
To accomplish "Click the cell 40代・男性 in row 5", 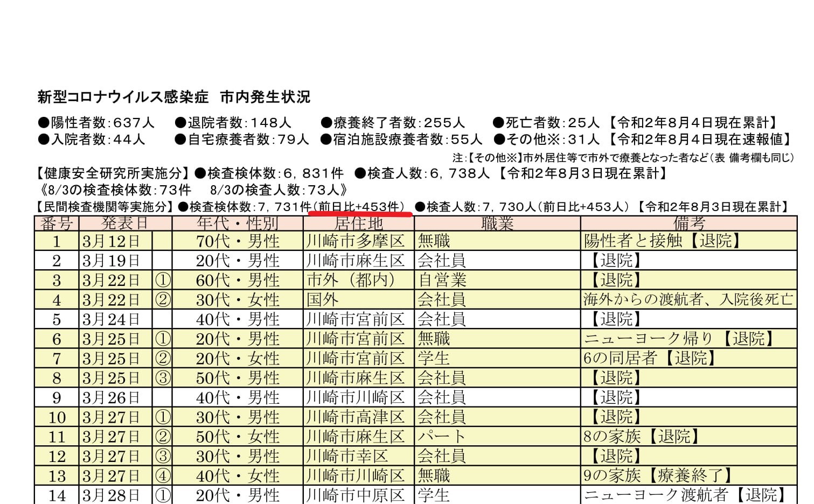I will (x=238, y=319).
